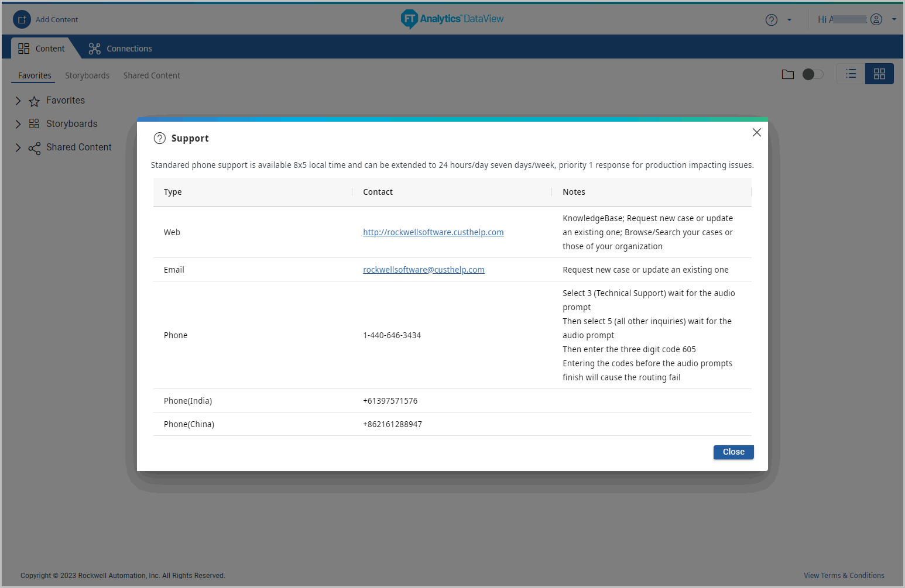Open the rockwellsoftware.custhelp.com web link
905x588 pixels.
433,232
